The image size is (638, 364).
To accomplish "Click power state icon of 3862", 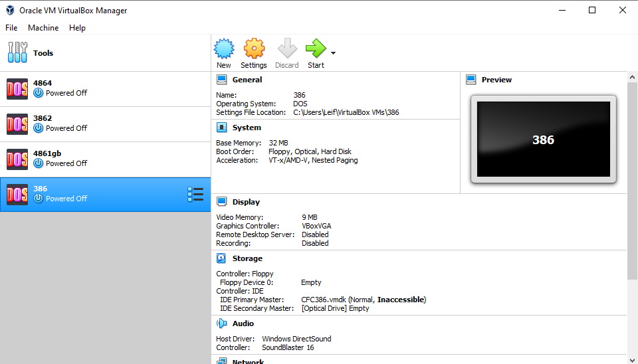I will point(39,128).
